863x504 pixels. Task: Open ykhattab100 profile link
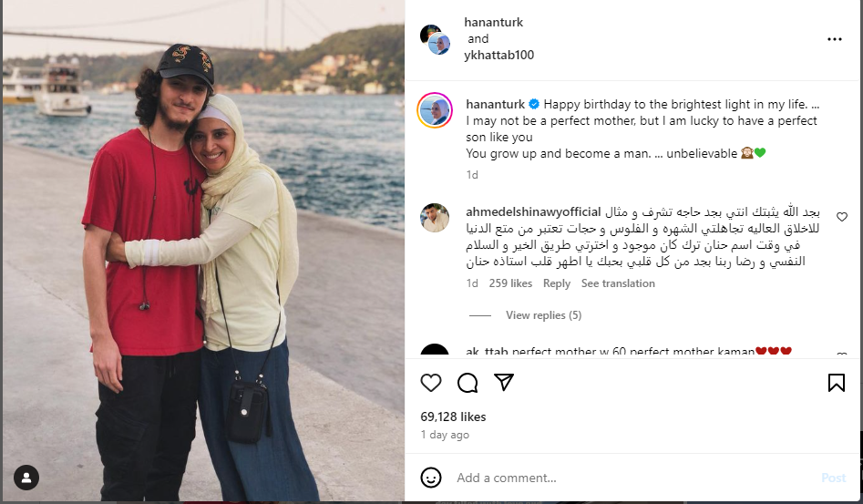click(498, 55)
